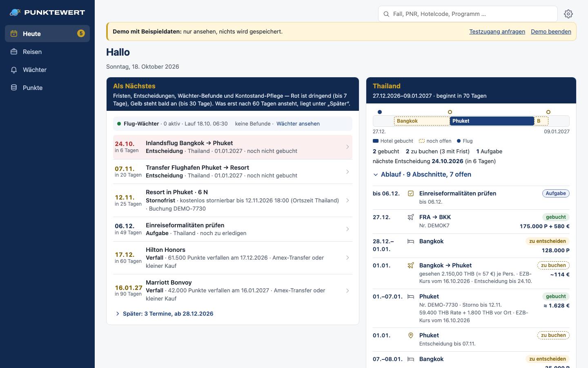Click the bed icon beside Bangkok 28.12.
The height and width of the screenshot is (368, 588).
[411, 241]
